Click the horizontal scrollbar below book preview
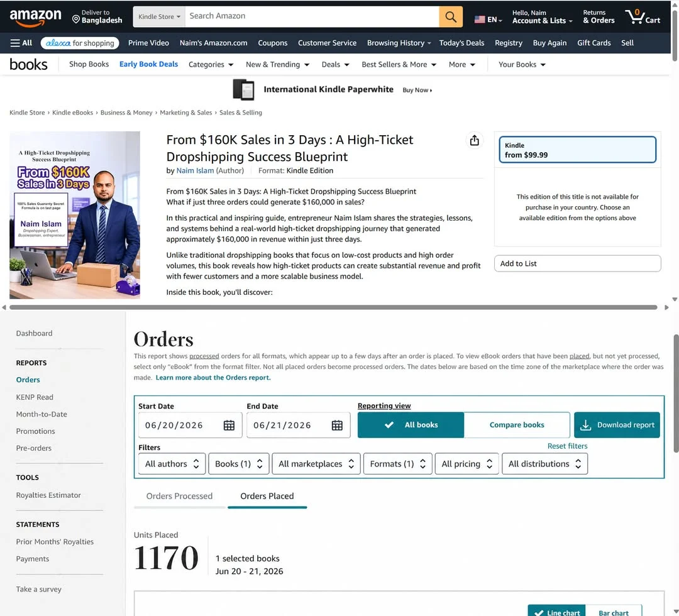The height and width of the screenshot is (616, 679). pos(333,307)
